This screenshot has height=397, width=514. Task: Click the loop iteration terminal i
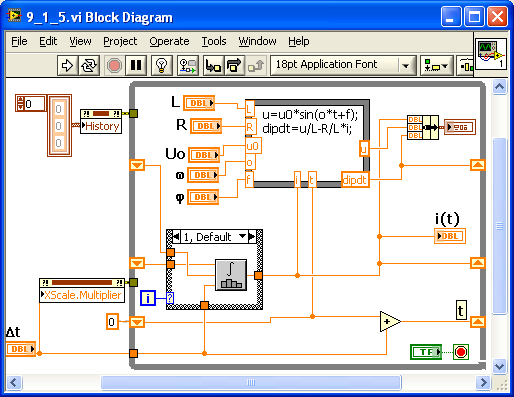[x=148, y=298]
